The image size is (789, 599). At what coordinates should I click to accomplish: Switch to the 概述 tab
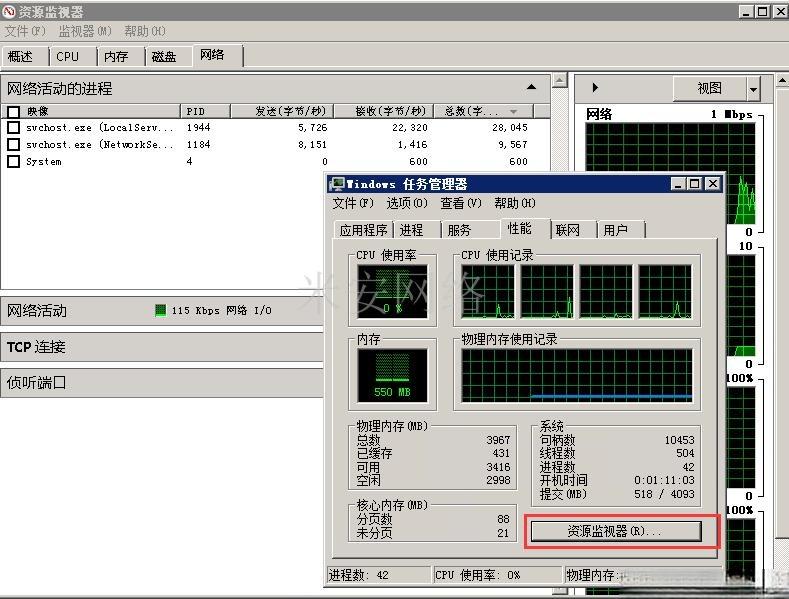[26, 56]
